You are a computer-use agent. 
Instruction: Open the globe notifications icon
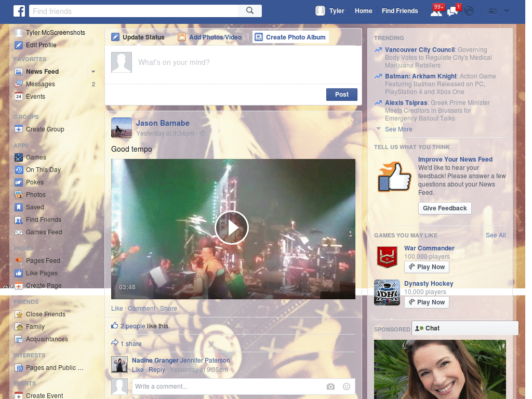469,11
